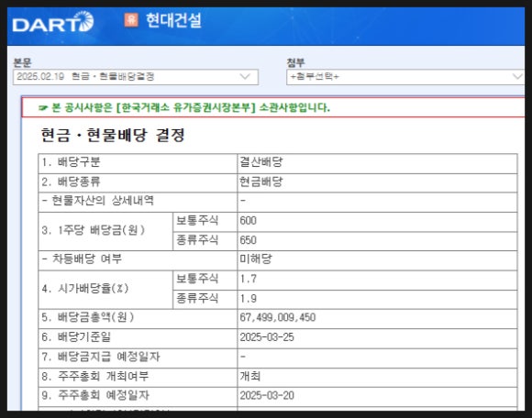Click the 현대건설 company name
The width and height of the screenshot is (532, 418).
tap(173, 20)
